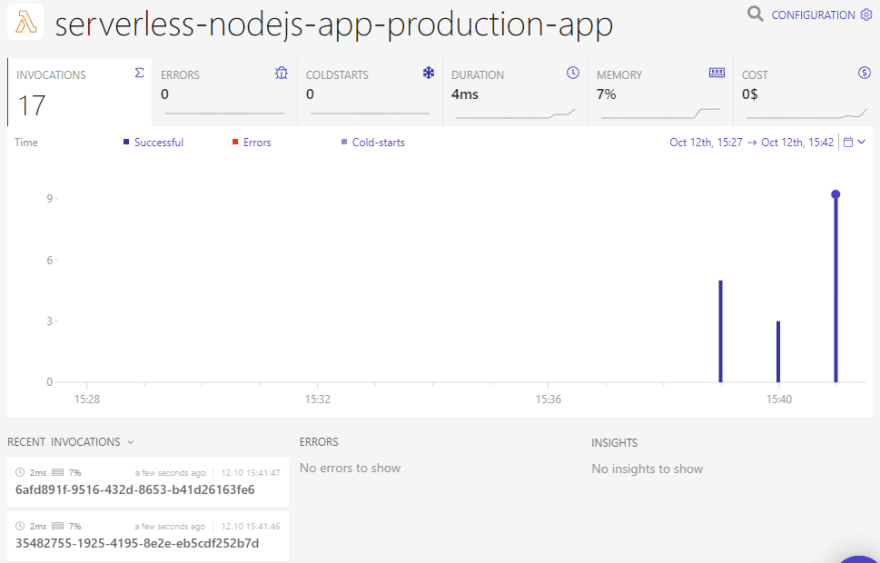880x563 pixels.
Task: Select the DURATION metric tab
Action: pos(515,92)
